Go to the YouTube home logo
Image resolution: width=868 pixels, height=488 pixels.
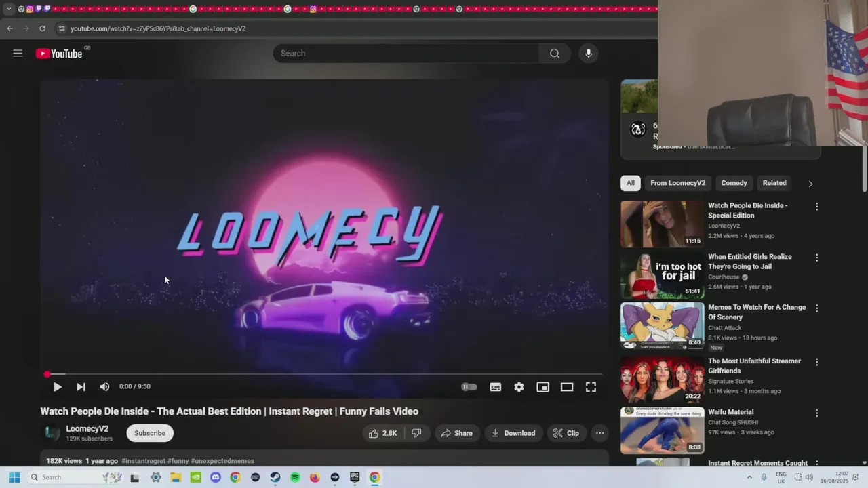tap(59, 54)
